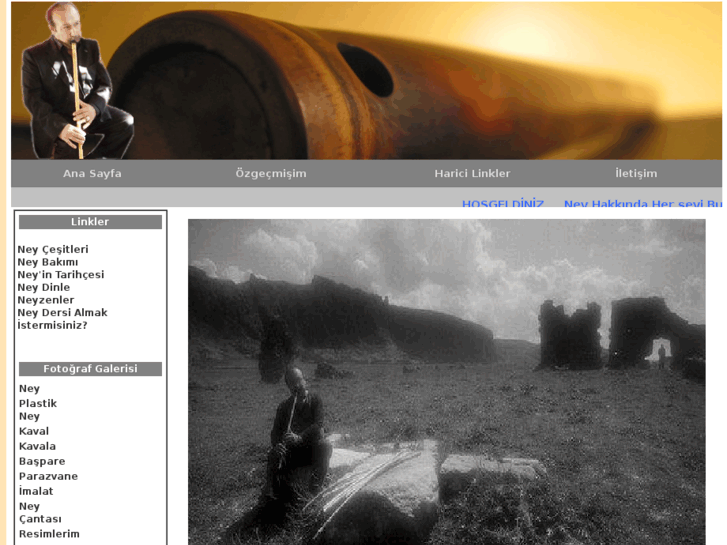Select the İletişim menu item
Screen dimensions: 727x545
636,173
